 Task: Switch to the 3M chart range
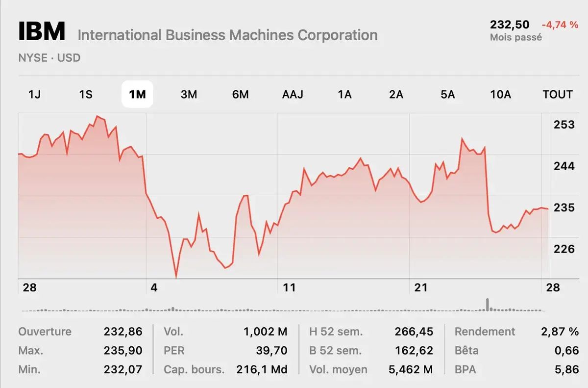click(189, 94)
